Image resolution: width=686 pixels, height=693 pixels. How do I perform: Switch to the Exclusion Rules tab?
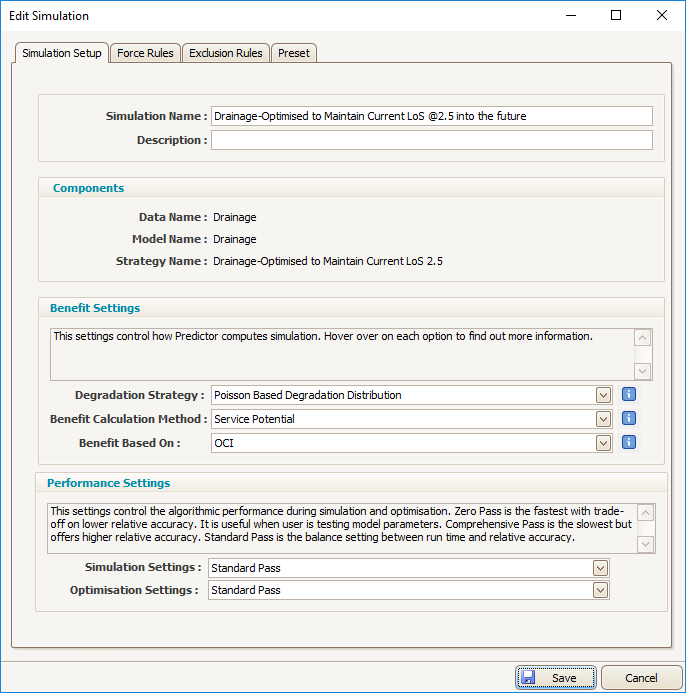225,53
